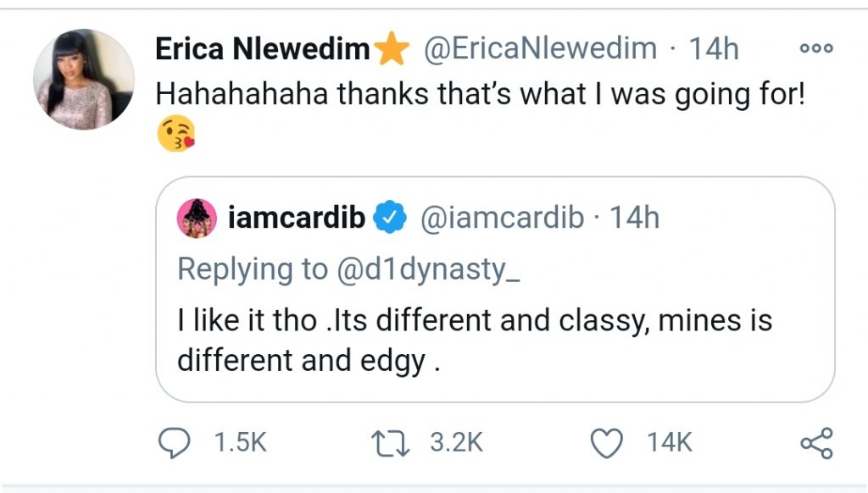Open the quoted tweet text about classy and edgy

[474, 341]
